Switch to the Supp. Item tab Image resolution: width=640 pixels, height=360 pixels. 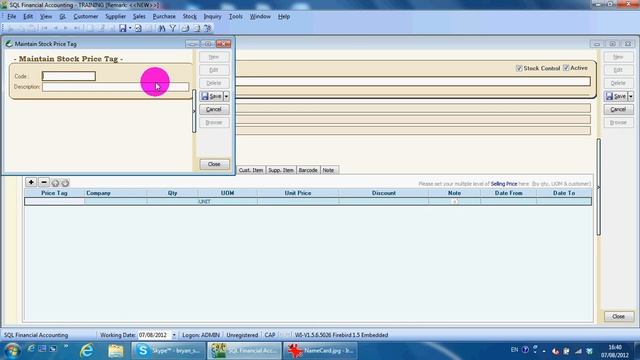point(281,170)
